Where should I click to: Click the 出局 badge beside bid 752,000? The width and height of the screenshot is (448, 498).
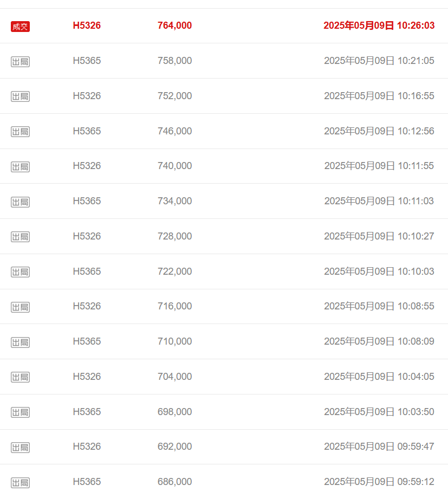(x=21, y=96)
